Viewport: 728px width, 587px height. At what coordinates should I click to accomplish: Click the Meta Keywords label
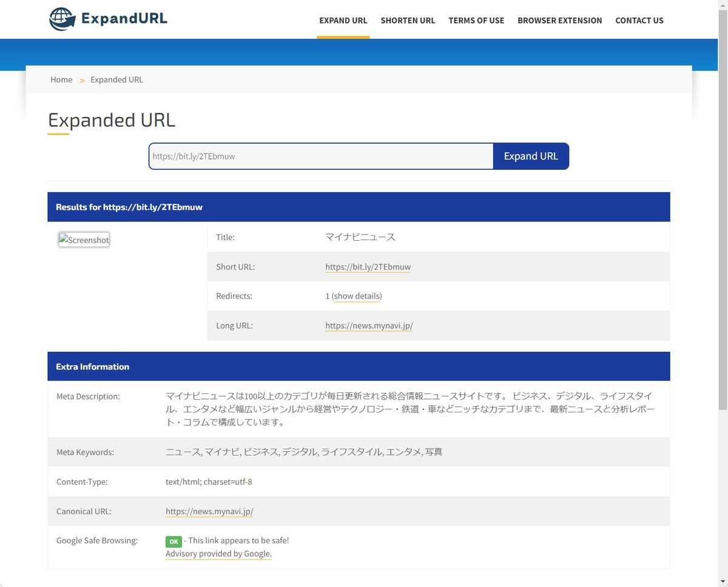85,452
